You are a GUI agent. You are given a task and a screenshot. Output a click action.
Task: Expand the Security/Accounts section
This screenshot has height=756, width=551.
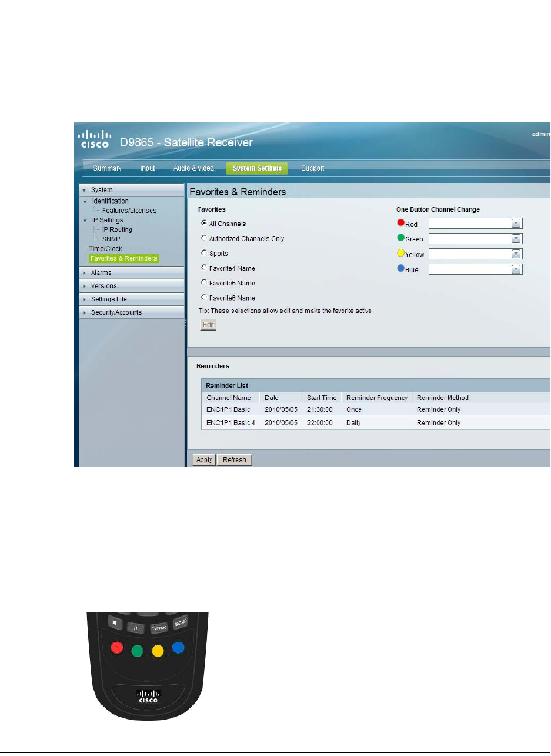[x=132, y=312]
